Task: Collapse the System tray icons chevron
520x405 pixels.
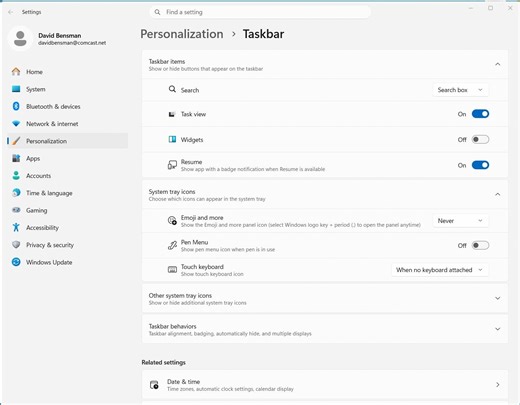Action: pyautogui.click(x=498, y=194)
